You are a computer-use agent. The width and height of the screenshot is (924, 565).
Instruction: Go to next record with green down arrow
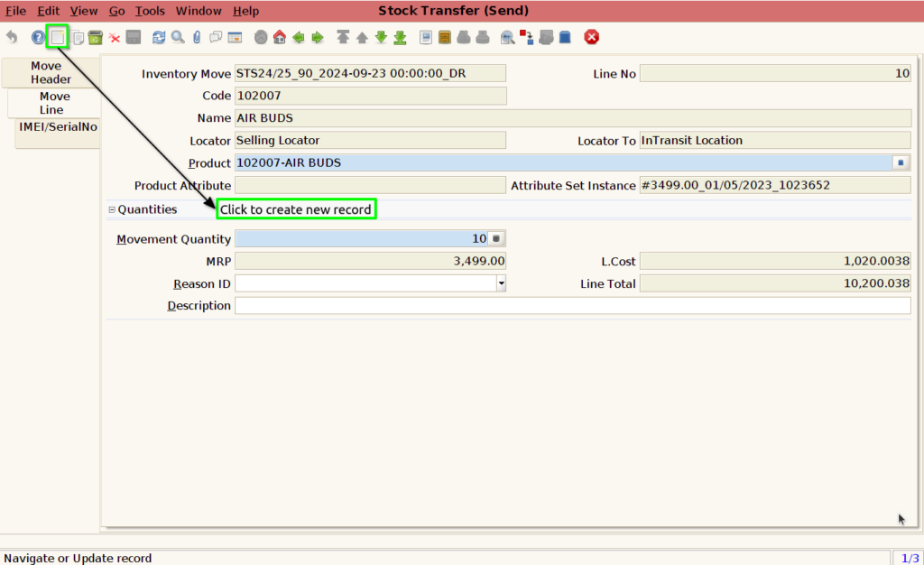[382, 37]
